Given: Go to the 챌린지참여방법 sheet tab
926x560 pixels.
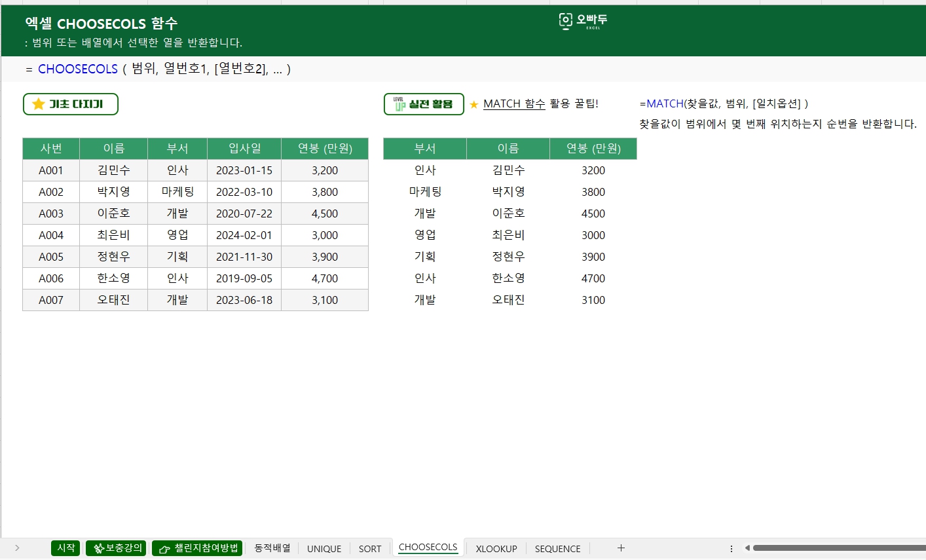Looking at the screenshot, I should (x=197, y=548).
